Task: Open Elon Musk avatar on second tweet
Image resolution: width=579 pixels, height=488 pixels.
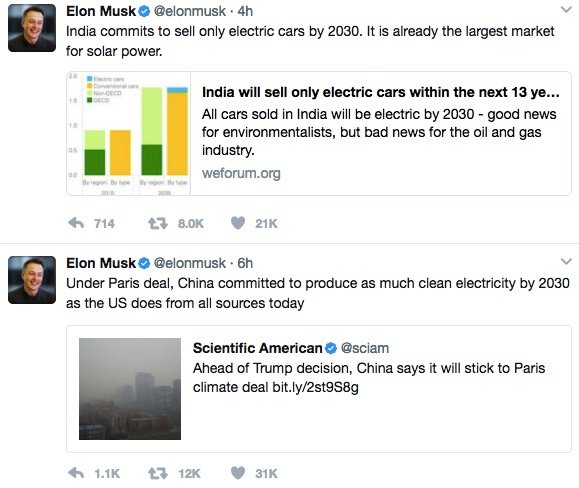Action: click(x=32, y=280)
